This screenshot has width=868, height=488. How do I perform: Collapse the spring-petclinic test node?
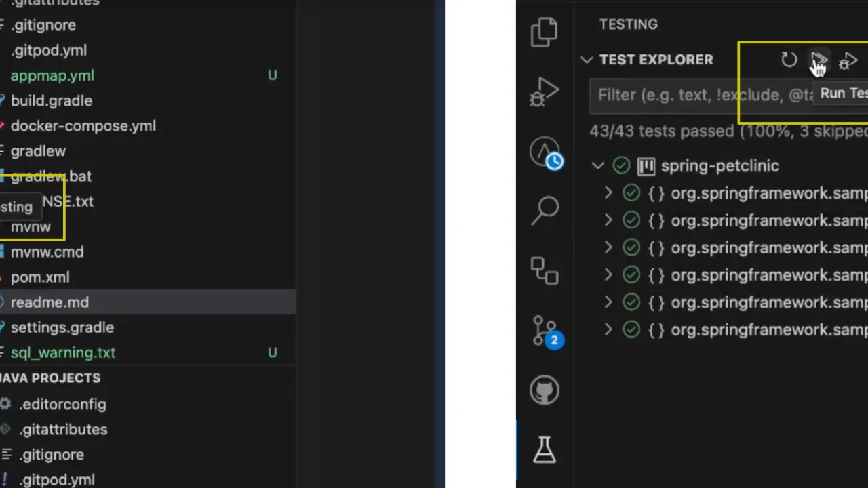[x=597, y=165]
